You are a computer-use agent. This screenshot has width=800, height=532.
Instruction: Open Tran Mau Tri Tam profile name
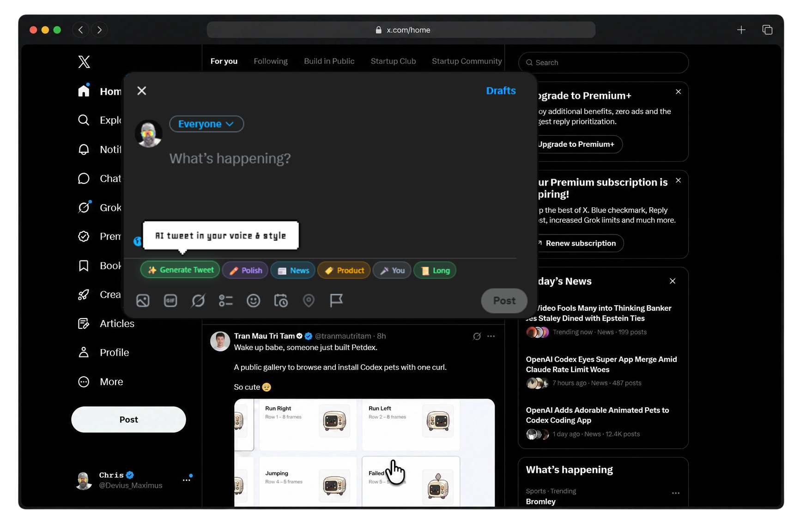pyautogui.click(x=264, y=336)
